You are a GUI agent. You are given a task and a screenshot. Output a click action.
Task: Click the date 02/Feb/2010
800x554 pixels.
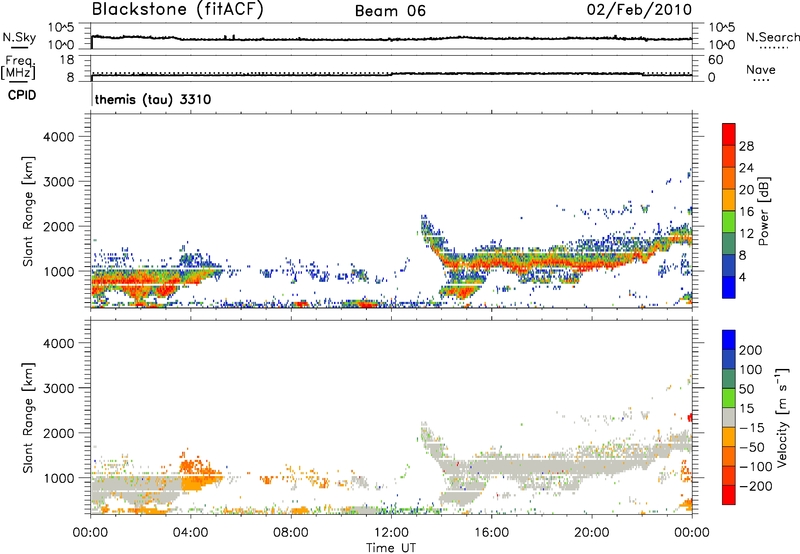point(639,9)
